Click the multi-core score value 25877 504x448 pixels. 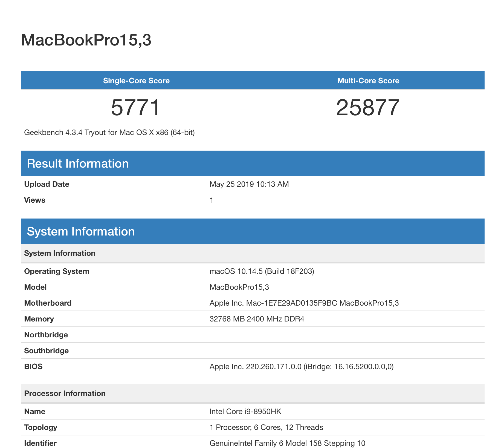[x=368, y=108]
